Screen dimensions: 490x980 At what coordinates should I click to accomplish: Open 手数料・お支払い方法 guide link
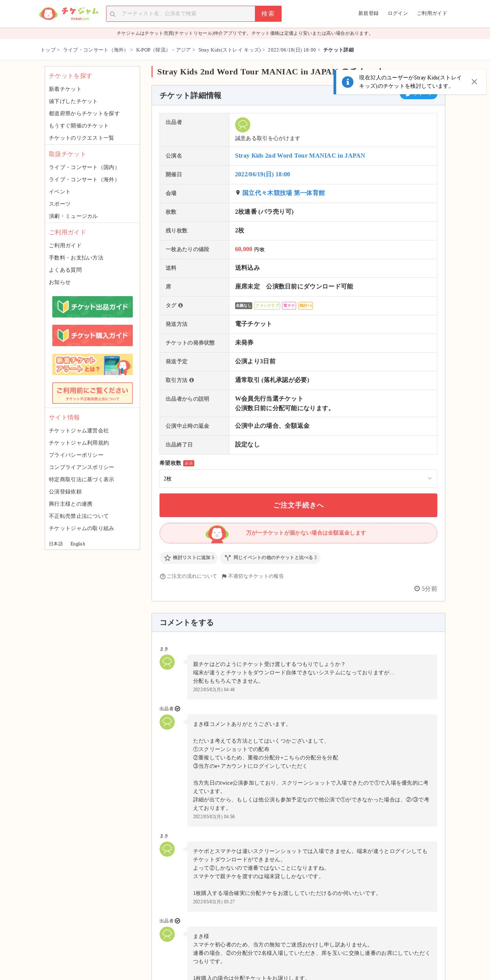76,258
